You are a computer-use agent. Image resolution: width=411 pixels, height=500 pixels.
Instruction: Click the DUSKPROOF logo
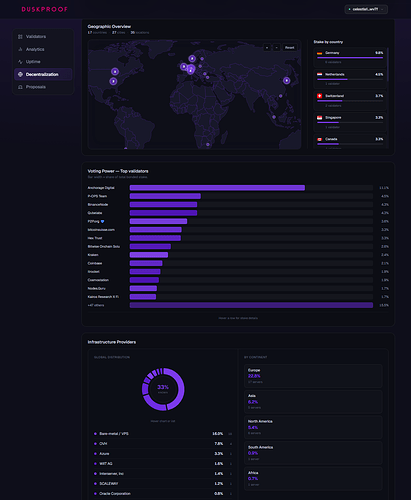click(45, 9)
